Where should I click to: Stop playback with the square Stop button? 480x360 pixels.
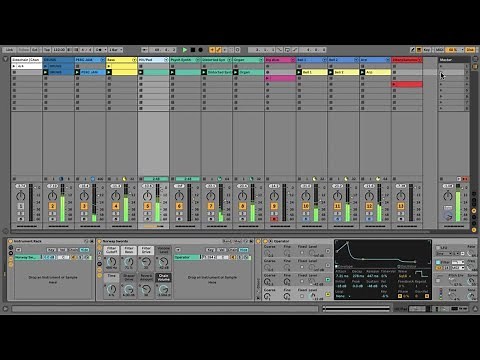coord(193,50)
